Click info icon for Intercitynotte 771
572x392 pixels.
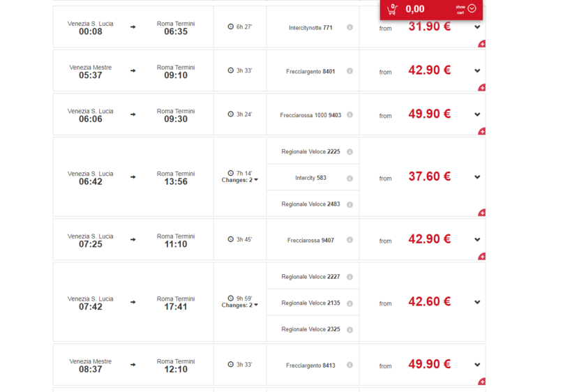[349, 28]
